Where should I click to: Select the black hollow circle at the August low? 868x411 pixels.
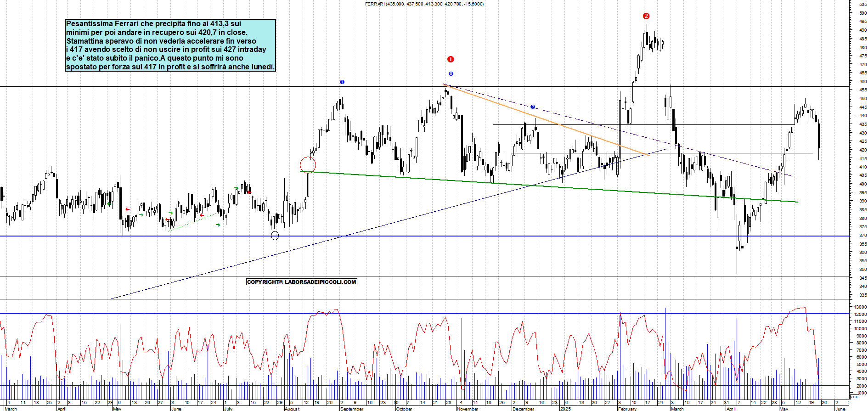tap(275, 236)
